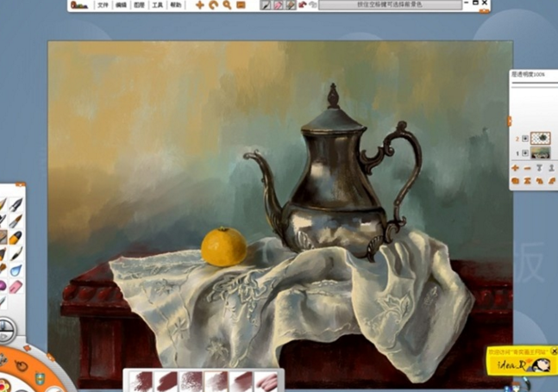Choose the second brush stroke preset in the bottom strip
The height and width of the screenshot is (392, 558).
166,382
